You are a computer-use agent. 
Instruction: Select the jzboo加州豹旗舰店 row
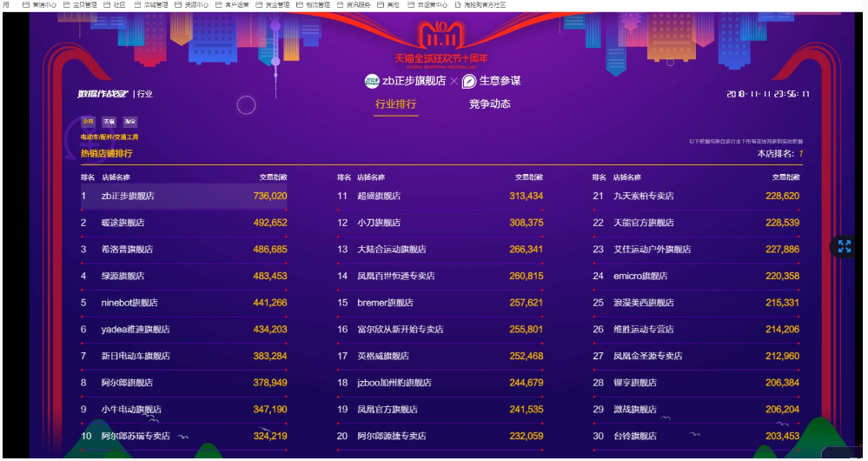coord(441,383)
